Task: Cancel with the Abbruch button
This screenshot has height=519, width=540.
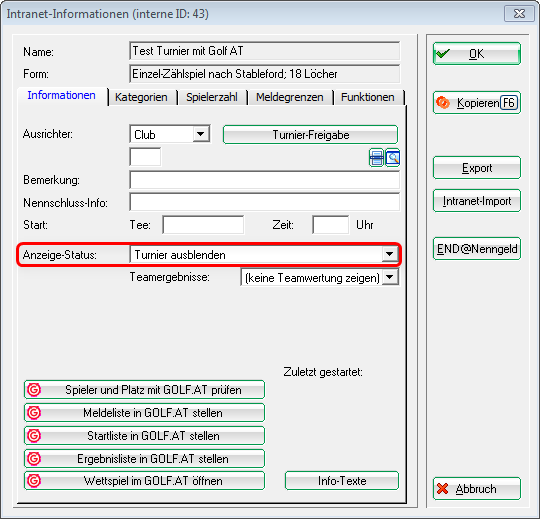Action: click(x=477, y=488)
